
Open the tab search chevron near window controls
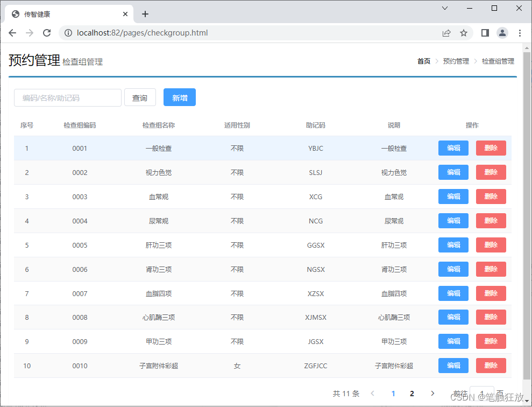(444, 8)
